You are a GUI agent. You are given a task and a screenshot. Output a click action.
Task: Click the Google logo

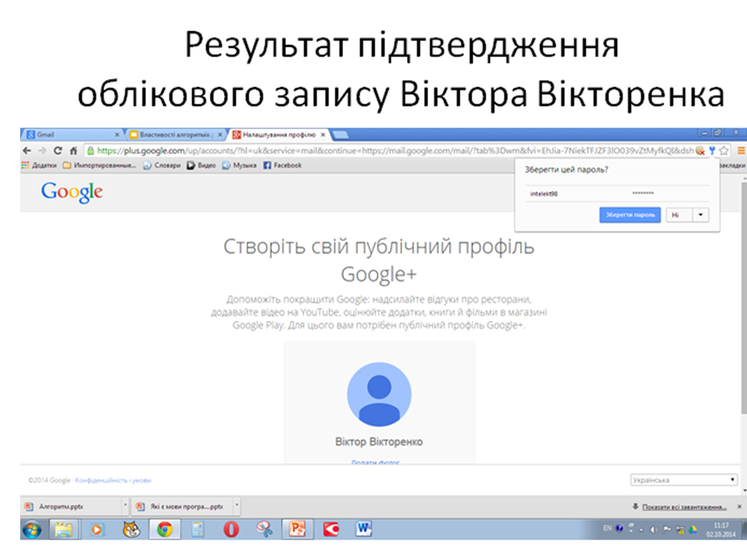tap(72, 192)
